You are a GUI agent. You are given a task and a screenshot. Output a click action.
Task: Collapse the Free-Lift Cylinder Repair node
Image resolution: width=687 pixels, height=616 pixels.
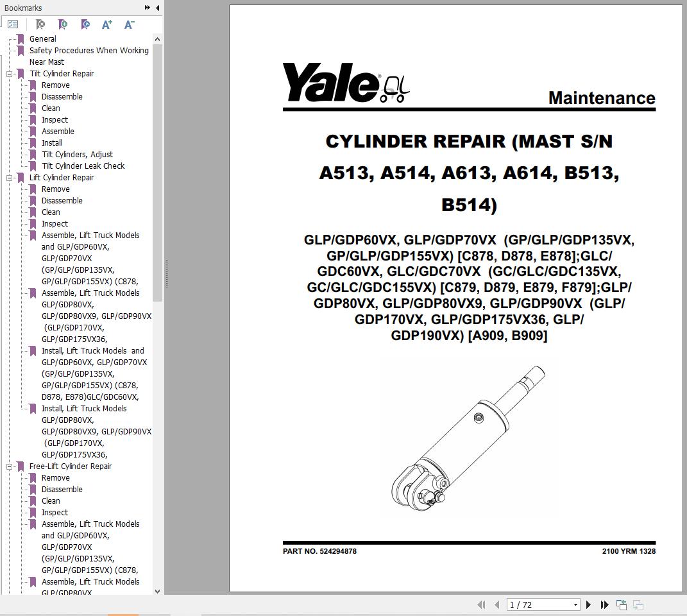pyautogui.click(x=9, y=467)
